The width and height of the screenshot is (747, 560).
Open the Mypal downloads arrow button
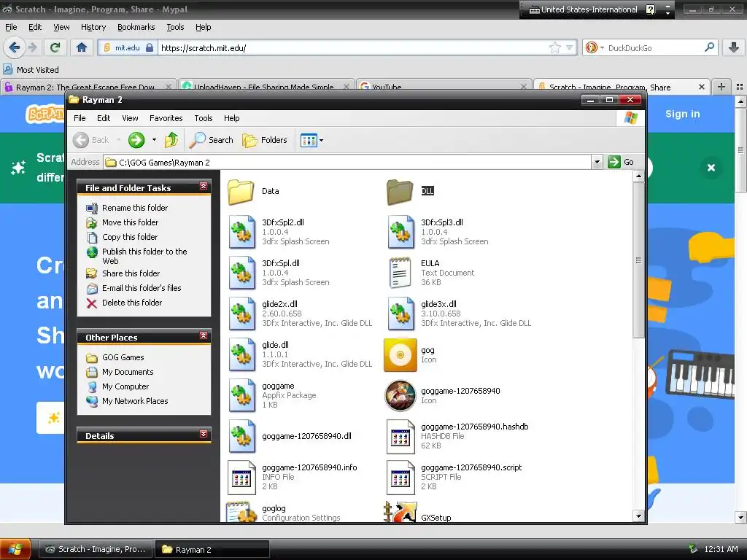[734, 47]
